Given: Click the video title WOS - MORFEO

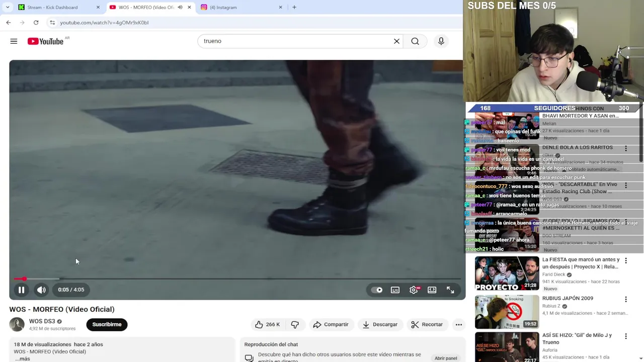Looking at the screenshot, I should [x=62, y=309].
